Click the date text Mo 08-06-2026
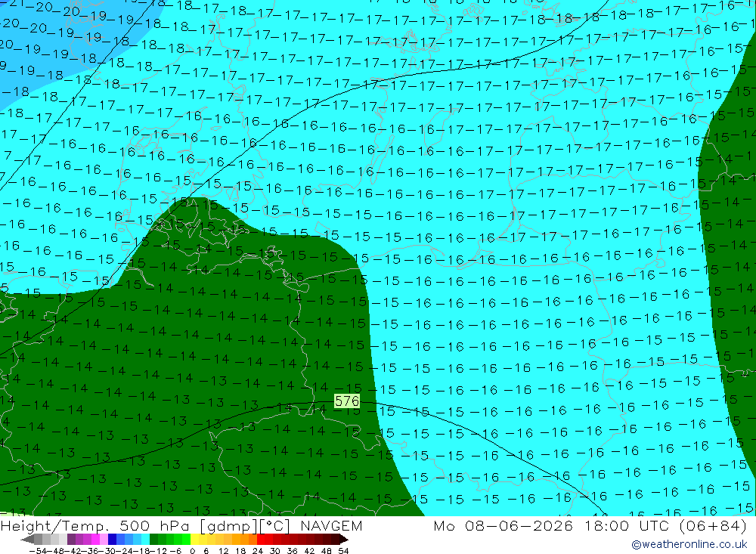The width and height of the screenshot is (756, 554). pyautogui.click(x=503, y=525)
